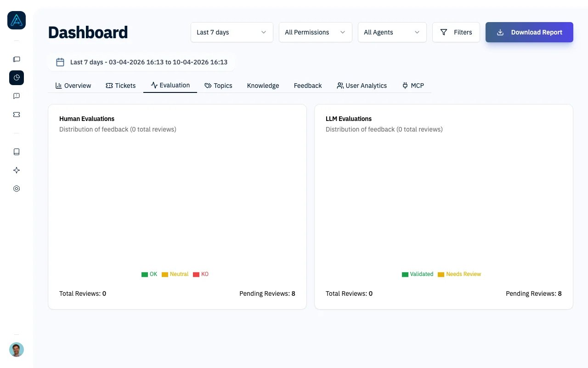Click LLM Evaluations Pending Reviews: 8

pos(534,293)
